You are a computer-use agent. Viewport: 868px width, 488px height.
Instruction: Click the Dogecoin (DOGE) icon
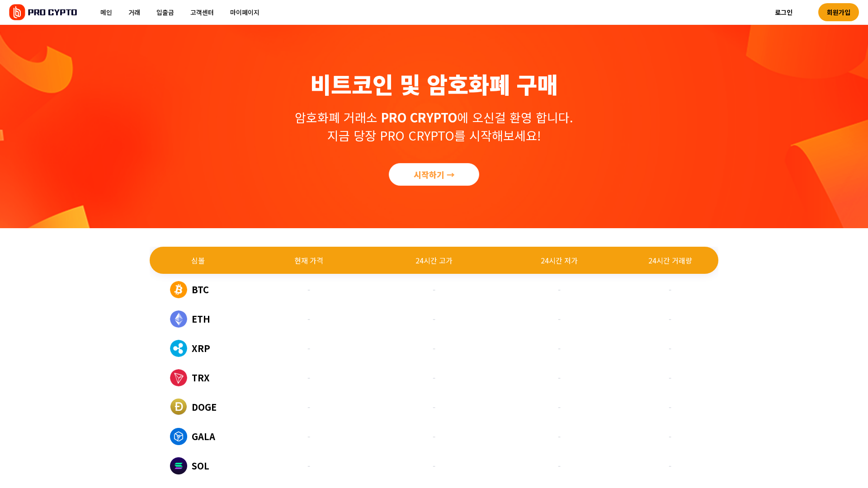pos(178,407)
